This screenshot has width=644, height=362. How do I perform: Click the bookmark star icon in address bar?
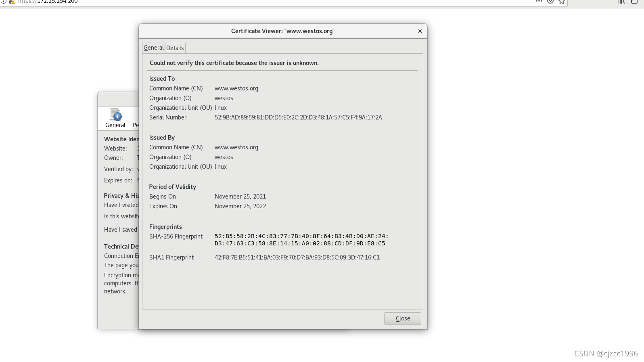point(561,2)
